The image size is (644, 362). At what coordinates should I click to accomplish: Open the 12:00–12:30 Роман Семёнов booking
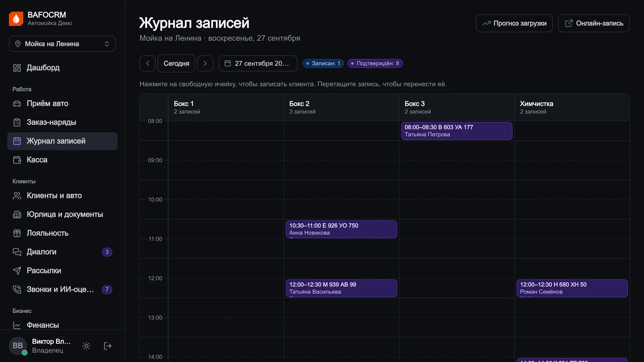pos(572,288)
